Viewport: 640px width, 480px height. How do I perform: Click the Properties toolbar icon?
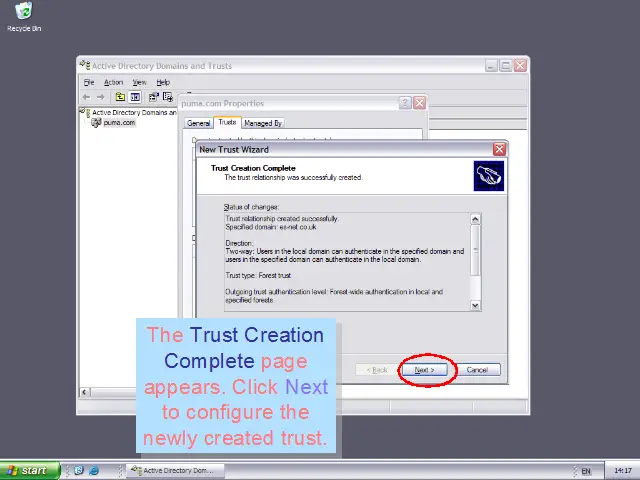[153, 97]
